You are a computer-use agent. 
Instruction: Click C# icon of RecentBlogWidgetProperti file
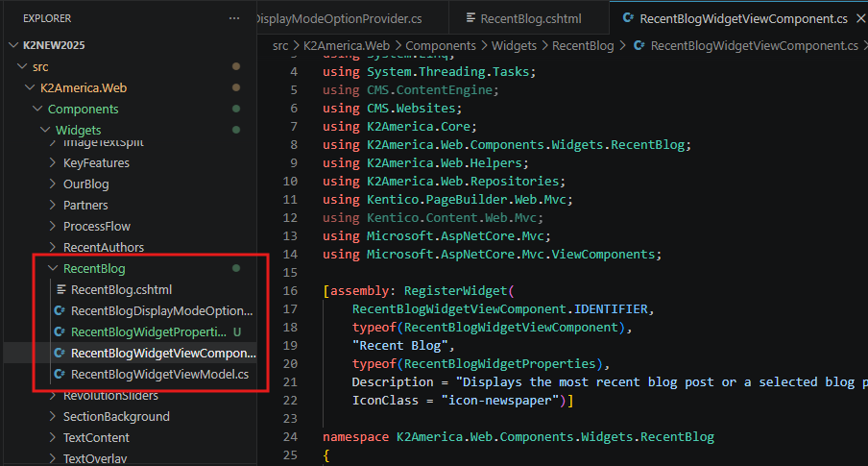(60, 331)
